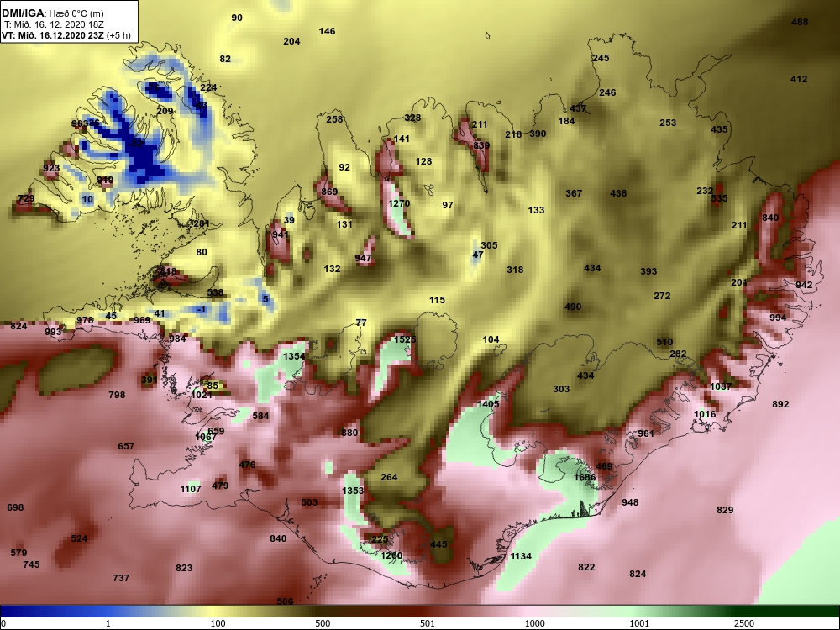Click the map value 657

pyautogui.click(x=126, y=446)
